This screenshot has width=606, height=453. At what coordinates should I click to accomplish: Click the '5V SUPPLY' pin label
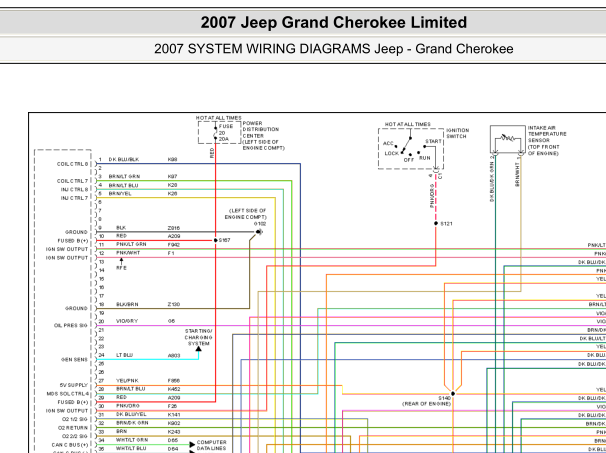tap(73, 385)
